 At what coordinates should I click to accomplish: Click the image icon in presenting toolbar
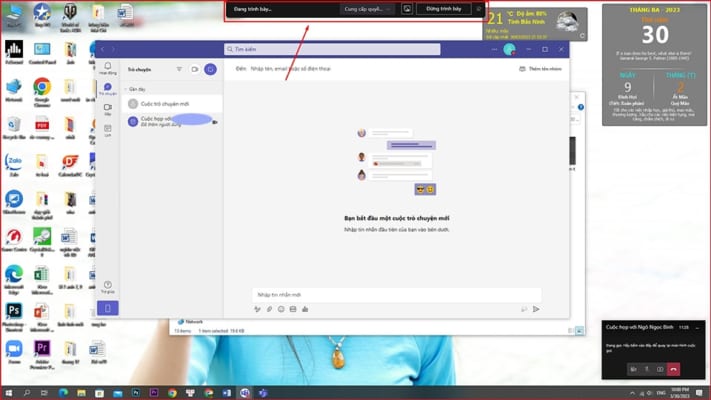click(x=407, y=9)
